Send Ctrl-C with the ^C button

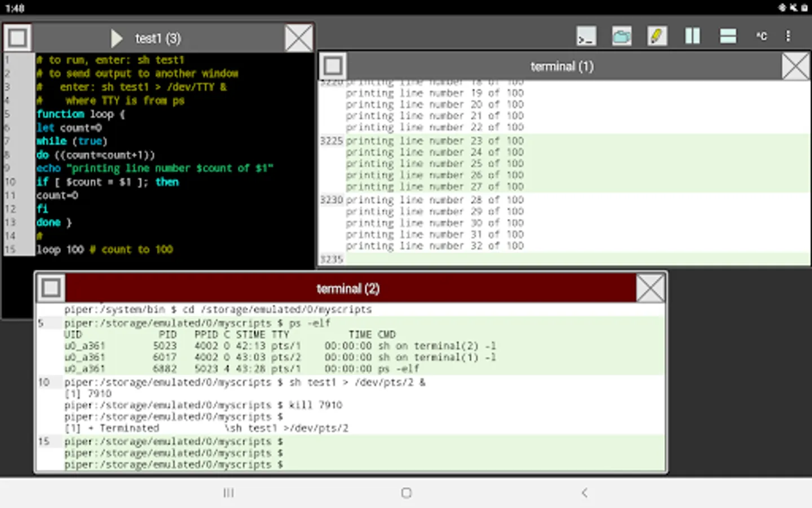(761, 37)
